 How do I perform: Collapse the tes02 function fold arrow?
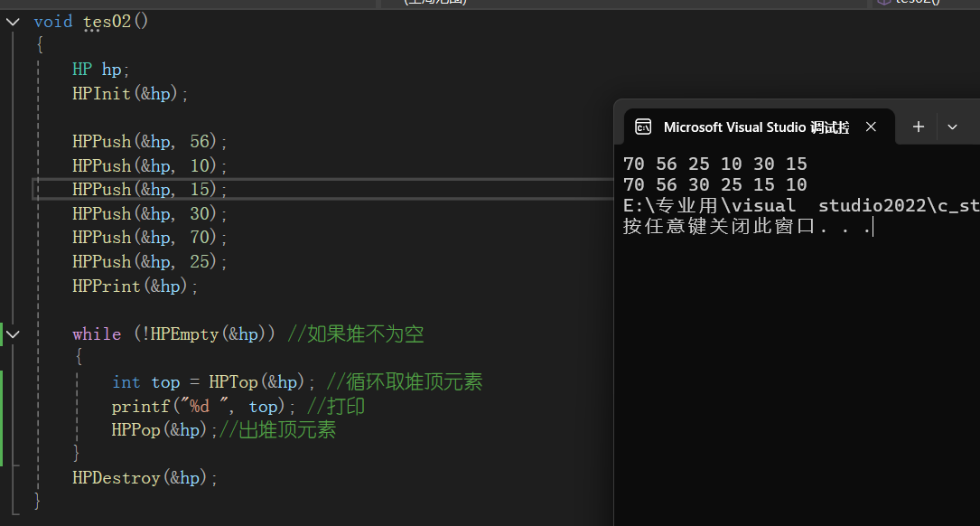click(x=13, y=22)
